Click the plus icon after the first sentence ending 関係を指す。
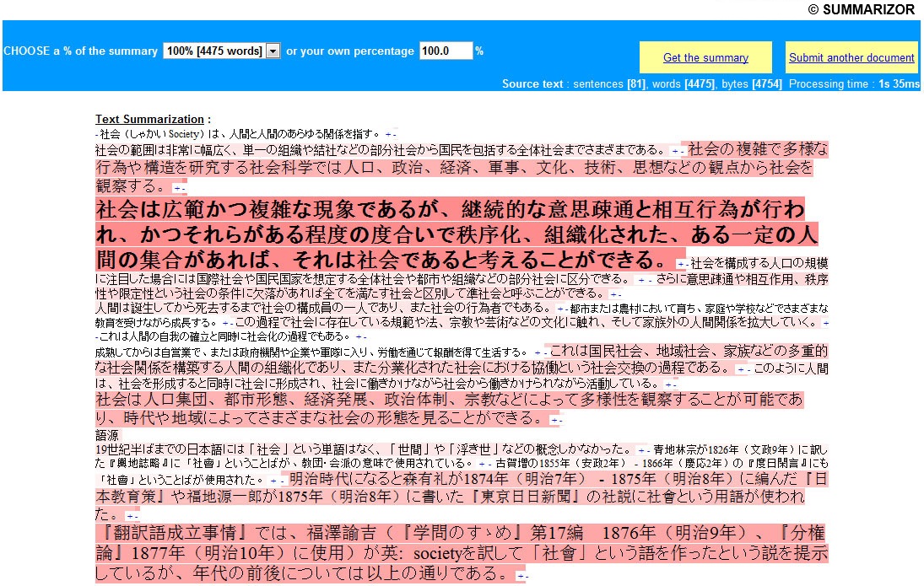 coord(388,135)
